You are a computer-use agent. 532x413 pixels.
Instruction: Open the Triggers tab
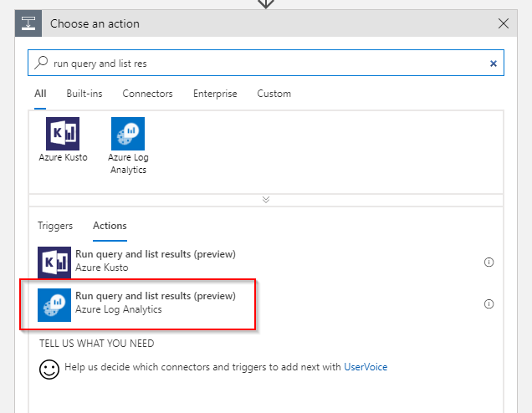(x=55, y=226)
